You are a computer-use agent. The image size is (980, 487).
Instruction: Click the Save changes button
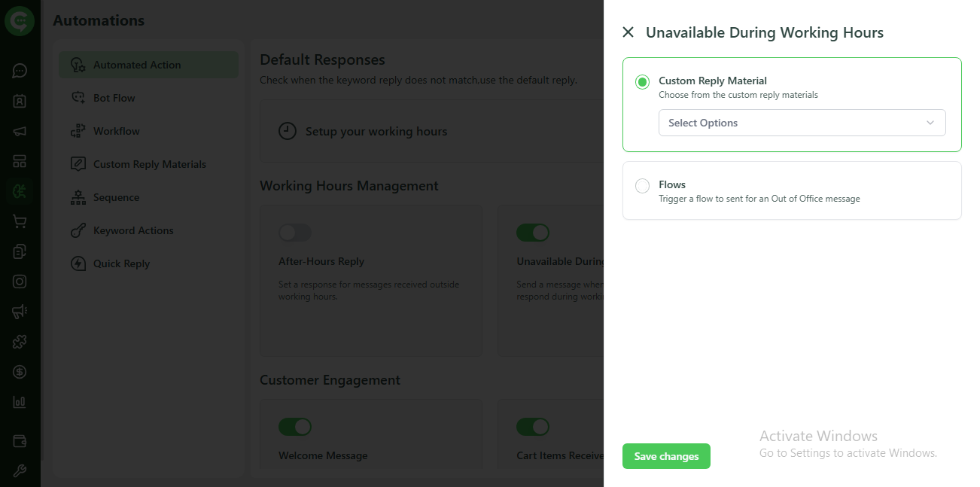click(x=665, y=456)
